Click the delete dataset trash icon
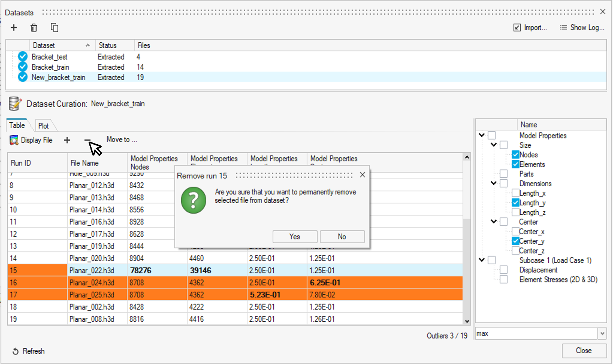Viewport: 613px width, 364px height. [34, 28]
